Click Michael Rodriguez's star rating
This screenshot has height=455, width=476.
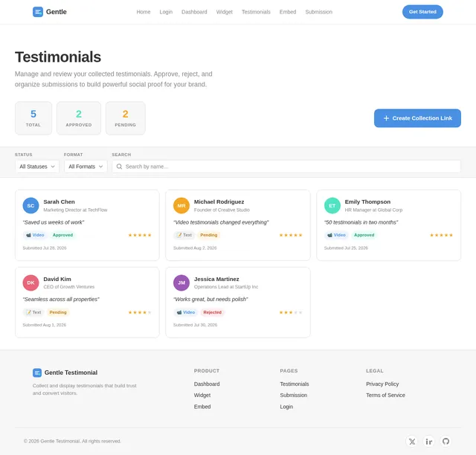tap(291, 235)
